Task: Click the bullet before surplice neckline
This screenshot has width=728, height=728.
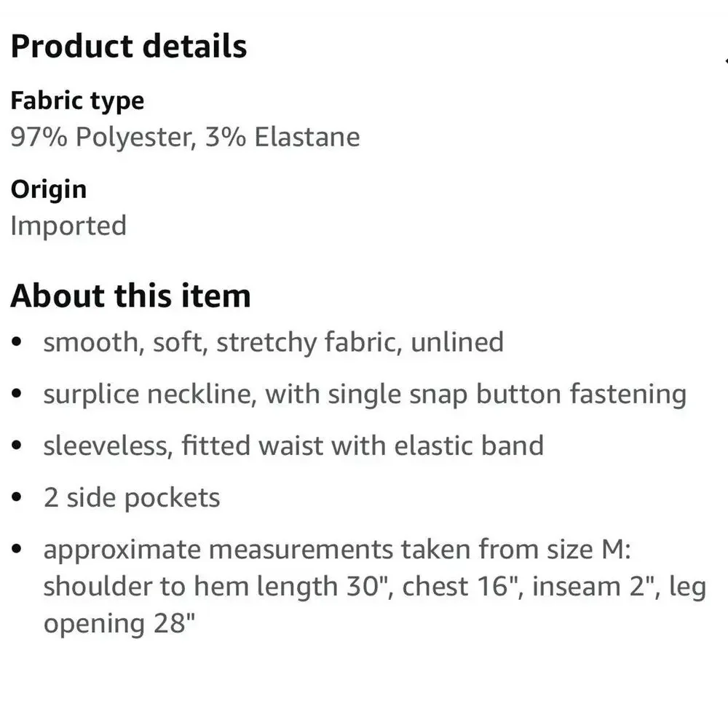Action: pos(17,395)
